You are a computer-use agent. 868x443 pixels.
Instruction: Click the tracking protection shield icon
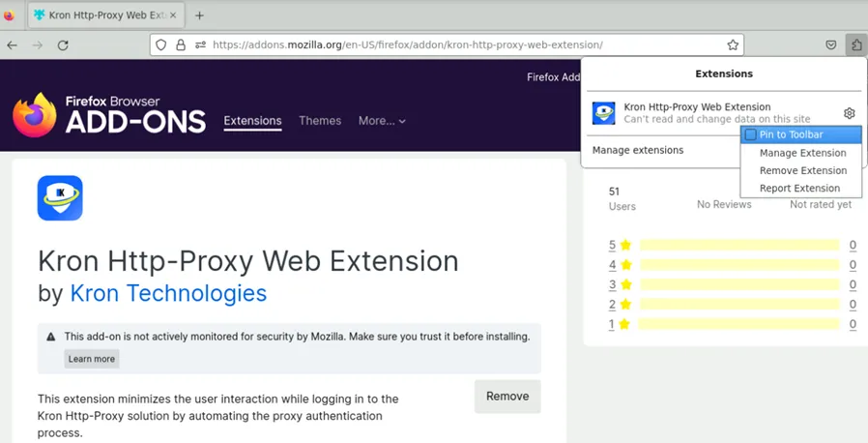pyautogui.click(x=160, y=44)
